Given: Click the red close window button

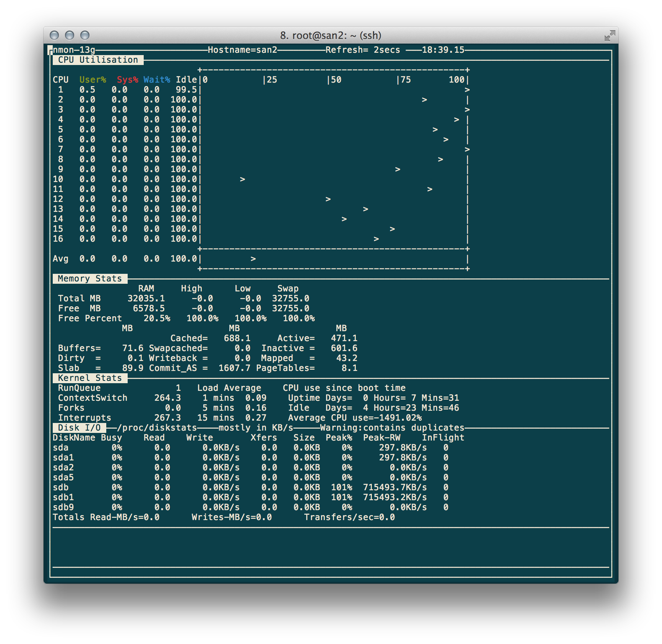Looking at the screenshot, I should coord(54,35).
